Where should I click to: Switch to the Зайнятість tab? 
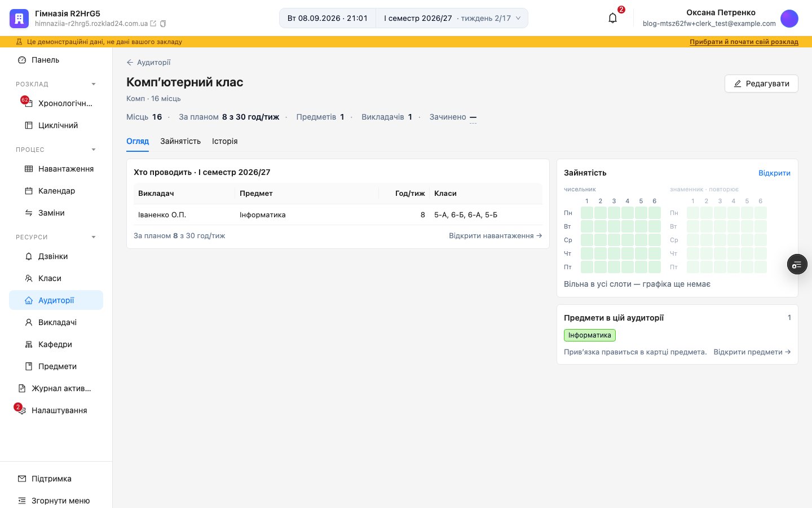click(180, 141)
